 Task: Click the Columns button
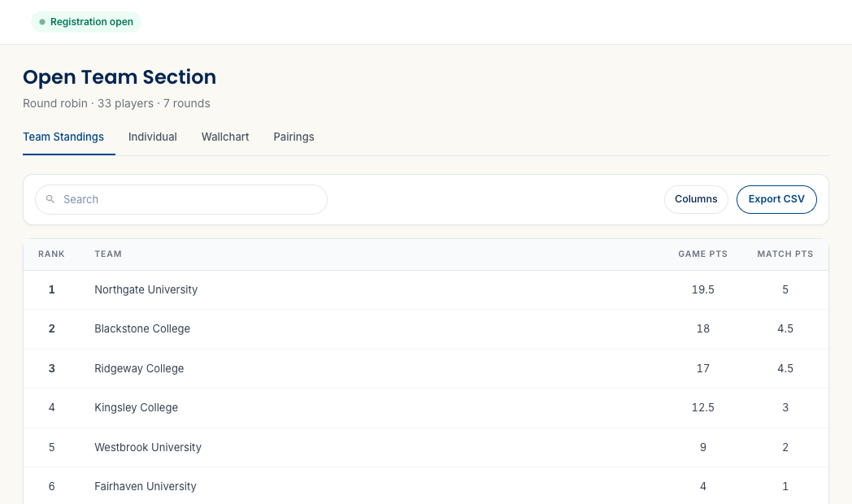click(696, 199)
